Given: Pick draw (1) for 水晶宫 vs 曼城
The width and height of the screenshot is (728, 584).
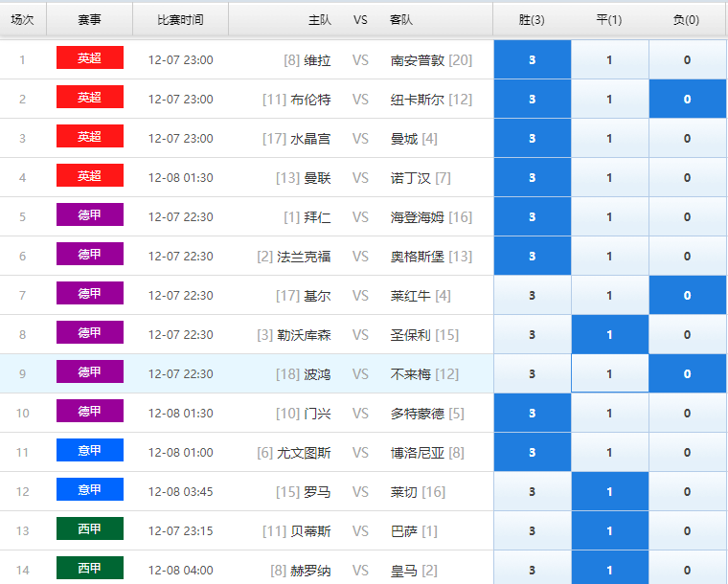Looking at the screenshot, I should click(609, 138).
